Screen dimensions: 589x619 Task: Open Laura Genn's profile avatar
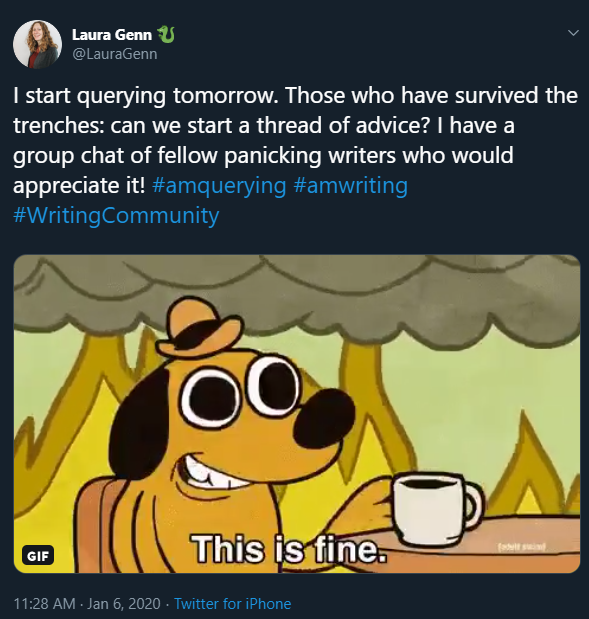click(x=38, y=44)
